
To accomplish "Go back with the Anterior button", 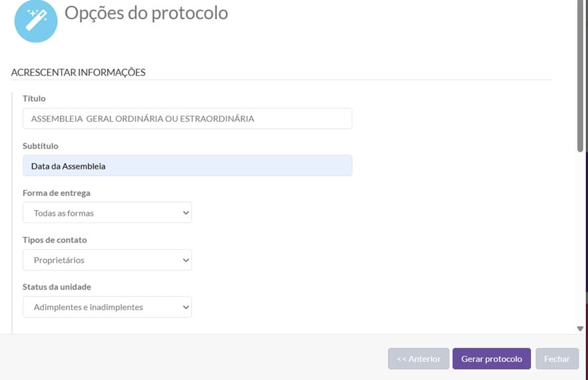I will click(x=418, y=359).
